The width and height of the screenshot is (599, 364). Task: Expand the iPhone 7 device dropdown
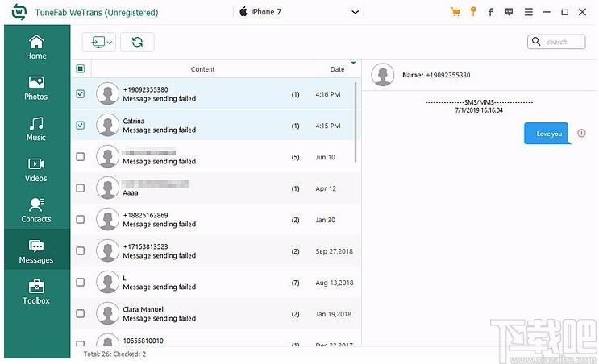click(355, 12)
